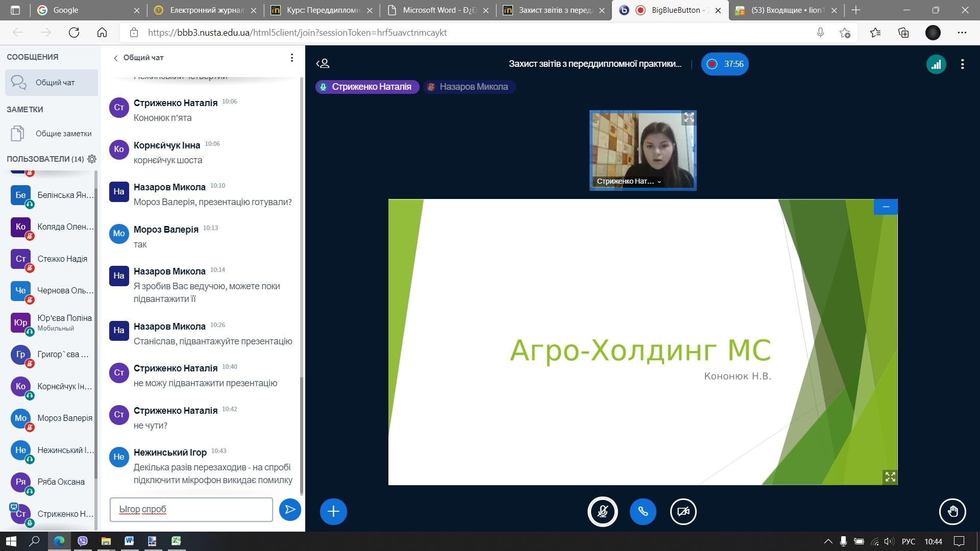Toggle the users list panel icon
Screen dimensions: 980x551
[323, 64]
